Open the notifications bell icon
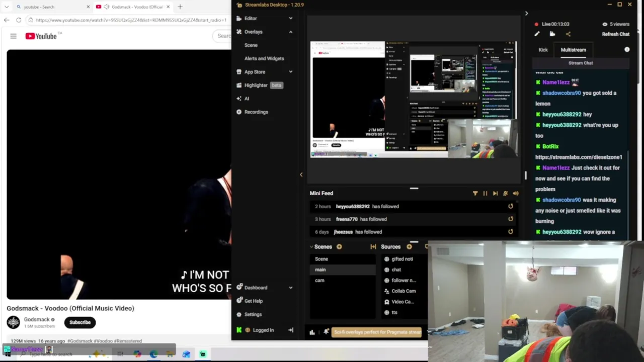This screenshot has height=362, width=644. click(326, 332)
